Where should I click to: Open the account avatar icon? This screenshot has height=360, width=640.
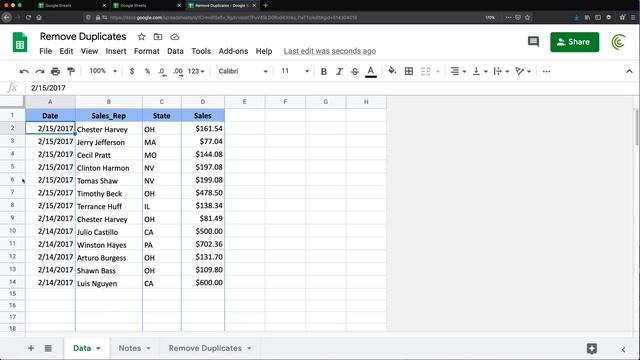pos(618,42)
